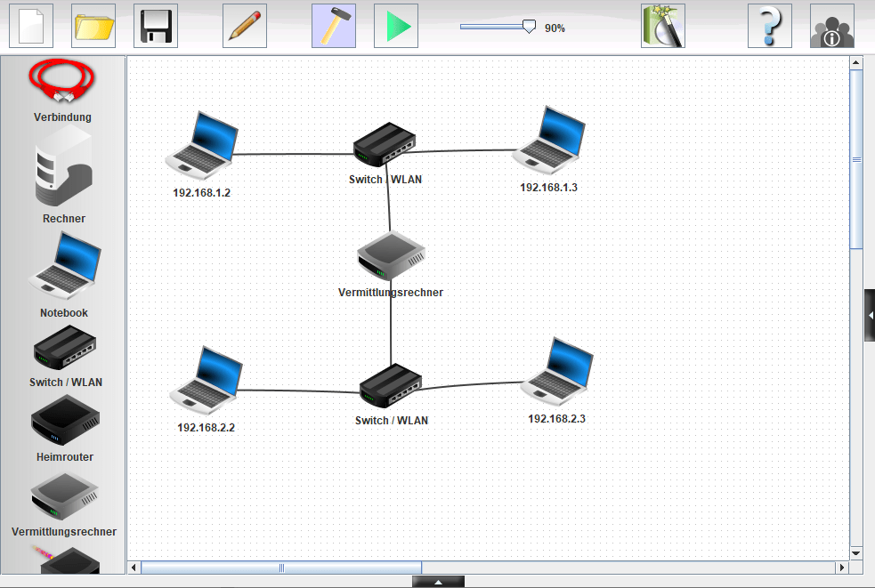The height and width of the screenshot is (588, 875).
Task: Select the red Verbindung cable tool
Action: coord(62,82)
